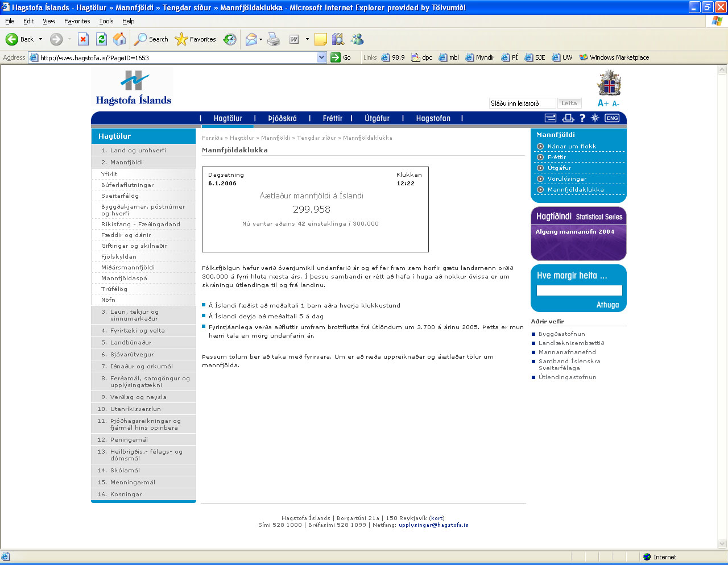Open the Hagtölur tab in the navigation bar
728x565 pixels.
coord(227,118)
